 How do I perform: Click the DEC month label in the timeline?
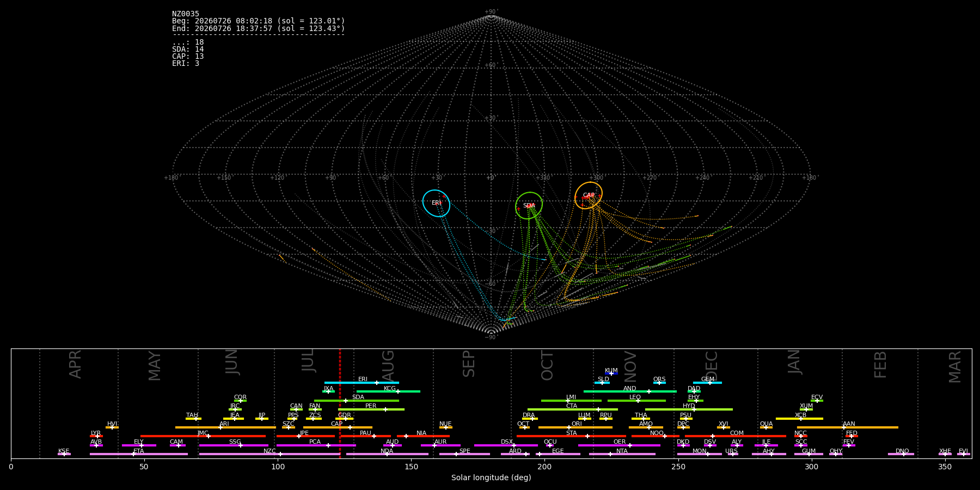tap(712, 366)
